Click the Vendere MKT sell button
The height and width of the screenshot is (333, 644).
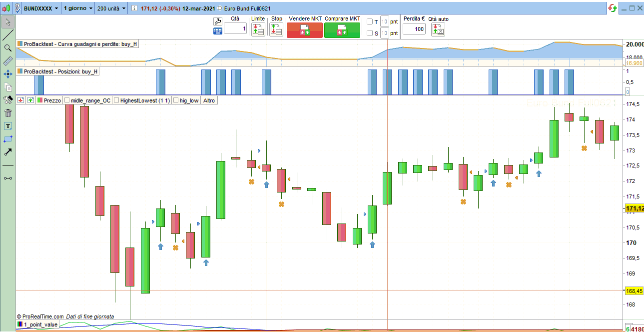305,30
